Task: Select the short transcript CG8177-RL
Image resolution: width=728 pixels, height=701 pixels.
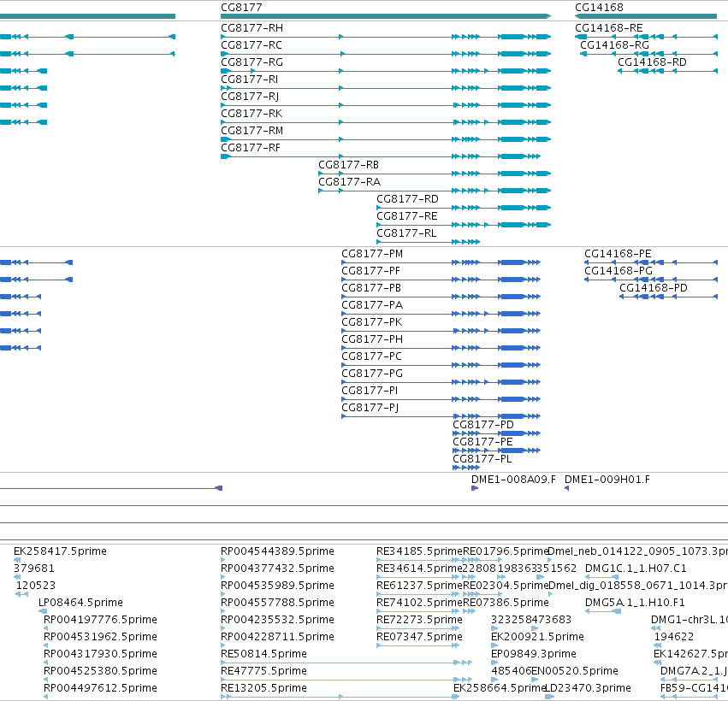Action: pos(406,234)
